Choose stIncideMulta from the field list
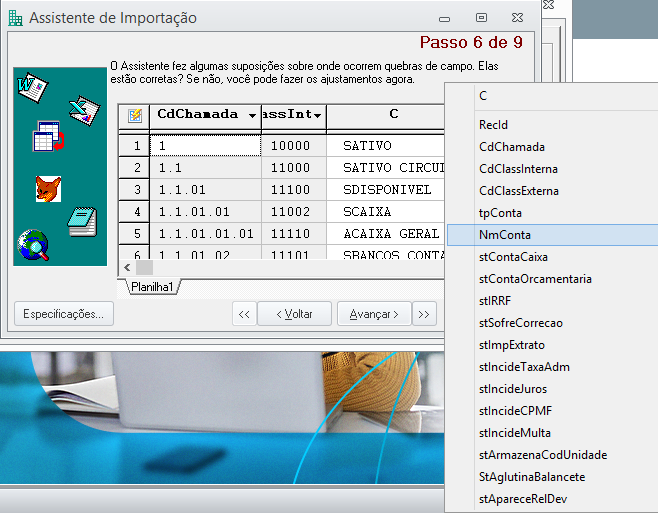 [551, 433]
